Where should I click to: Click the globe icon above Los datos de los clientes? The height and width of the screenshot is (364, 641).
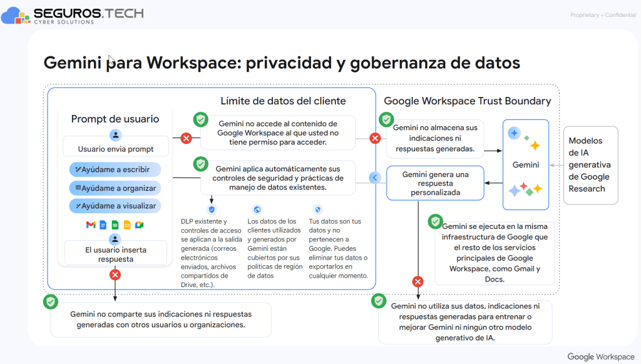point(257,210)
